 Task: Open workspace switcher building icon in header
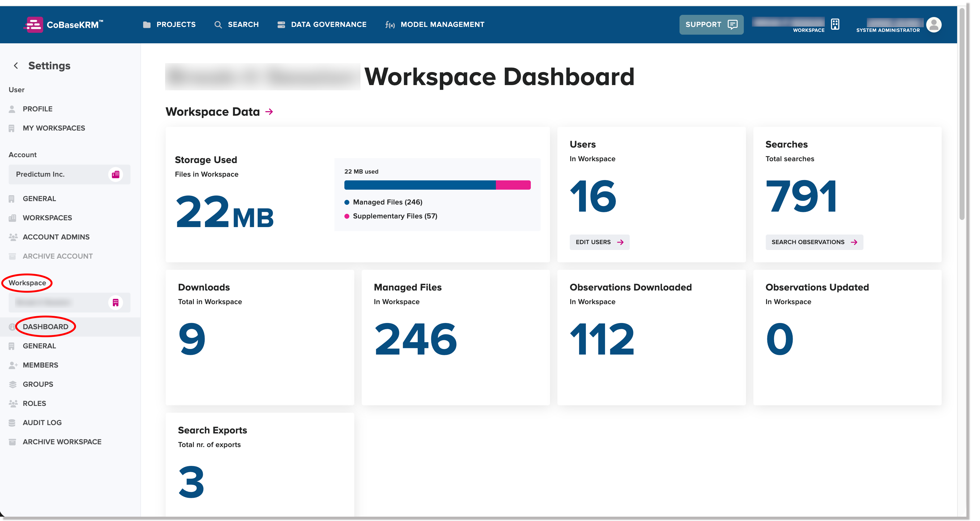point(835,24)
